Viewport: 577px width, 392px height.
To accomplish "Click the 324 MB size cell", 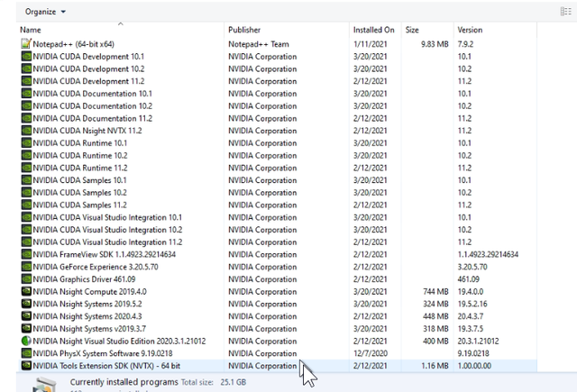I will (x=435, y=304).
